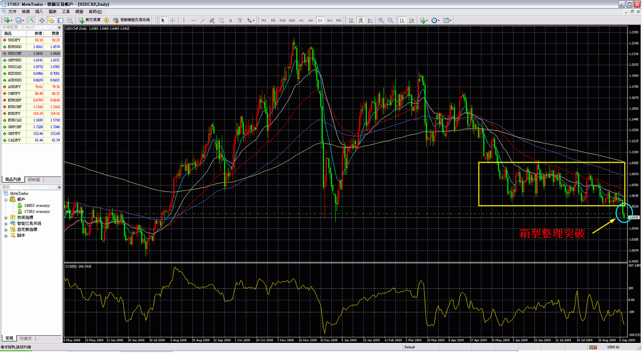This screenshot has height=353, width=644.
Task: Switch to bar chart display
Action: 351,20
